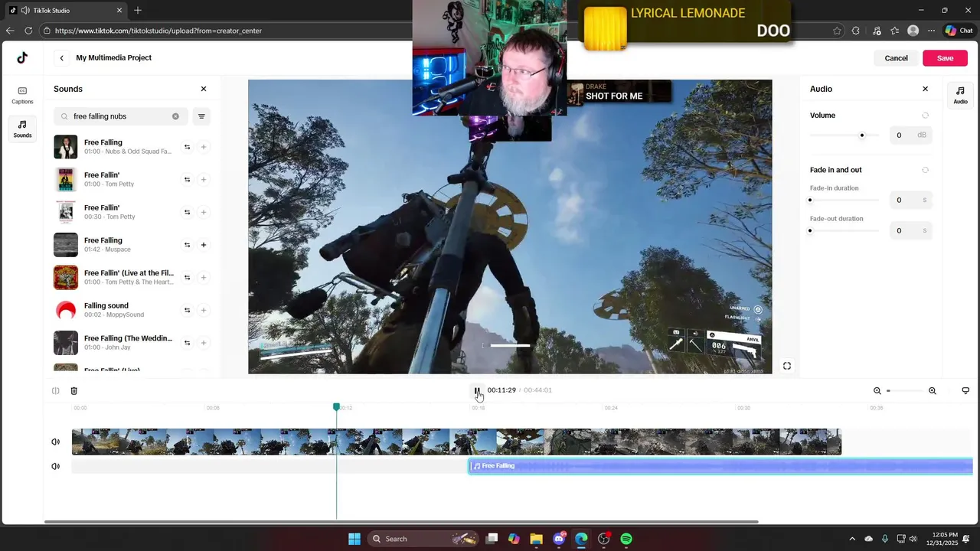Select Free Falling The Wedding title
980x551 pixels.
point(128,338)
